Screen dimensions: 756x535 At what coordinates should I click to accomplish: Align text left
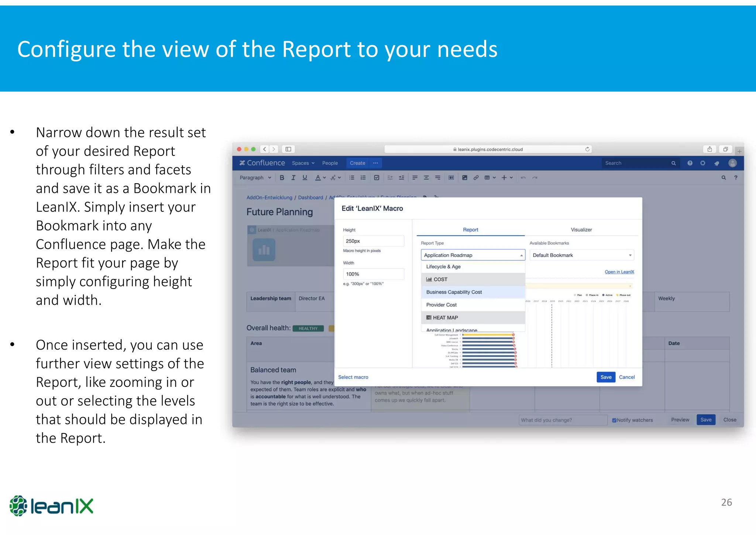coord(415,178)
